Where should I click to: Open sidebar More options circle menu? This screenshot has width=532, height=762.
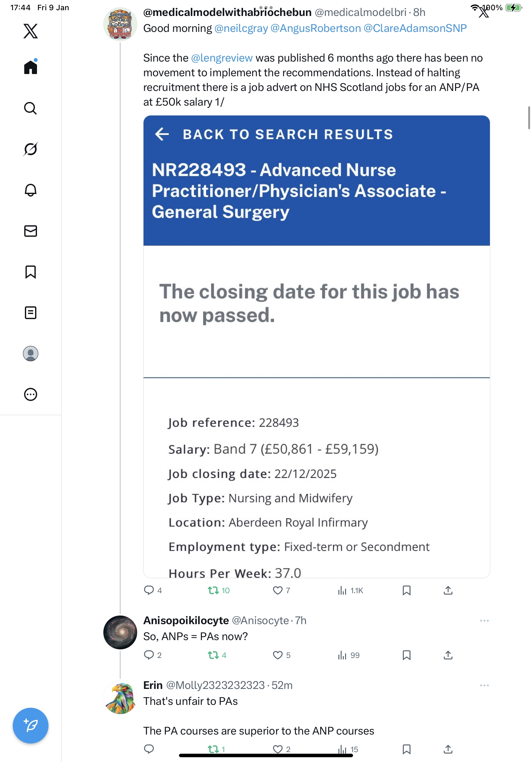pyautogui.click(x=31, y=395)
